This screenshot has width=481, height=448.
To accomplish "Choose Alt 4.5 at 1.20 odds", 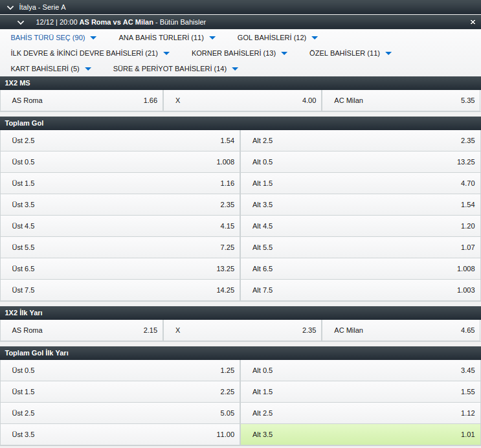I will point(361,226).
